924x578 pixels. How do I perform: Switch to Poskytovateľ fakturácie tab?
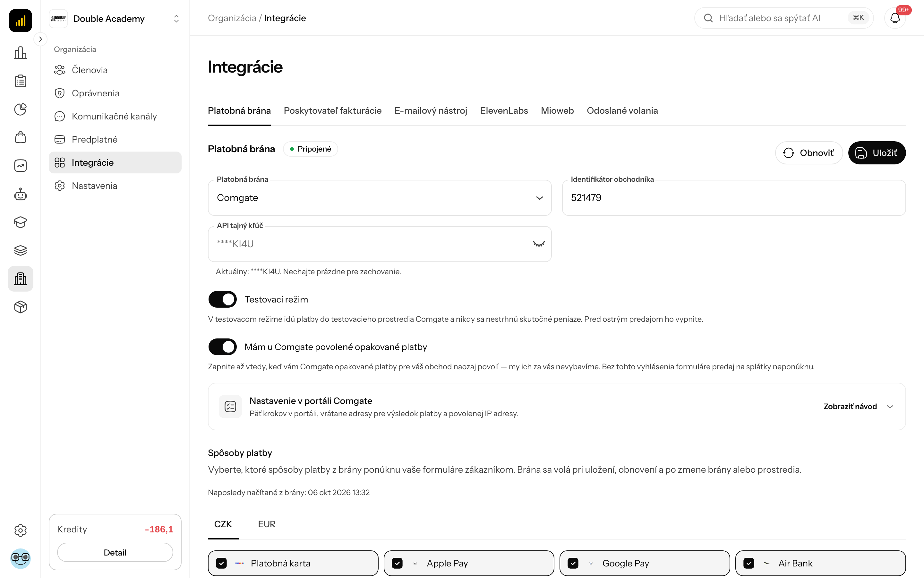[333, 110]
